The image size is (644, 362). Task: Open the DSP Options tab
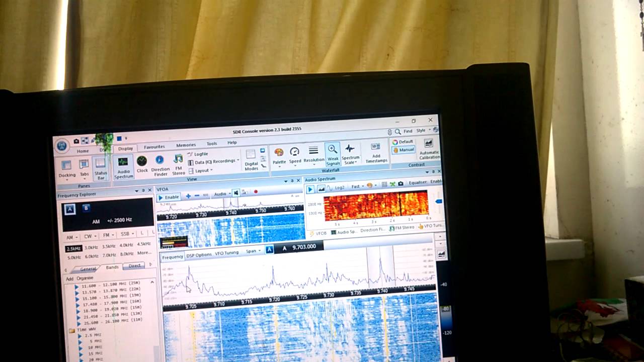click(x=199, y=255)
